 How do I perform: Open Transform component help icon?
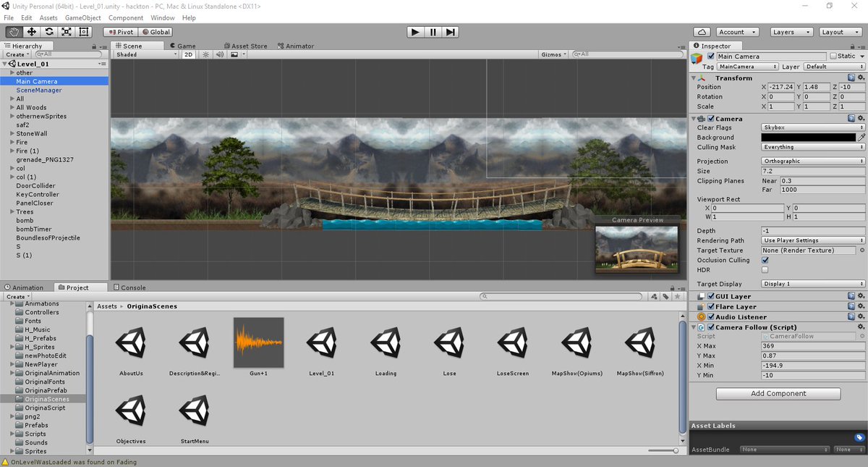click(x=851, y=77)
